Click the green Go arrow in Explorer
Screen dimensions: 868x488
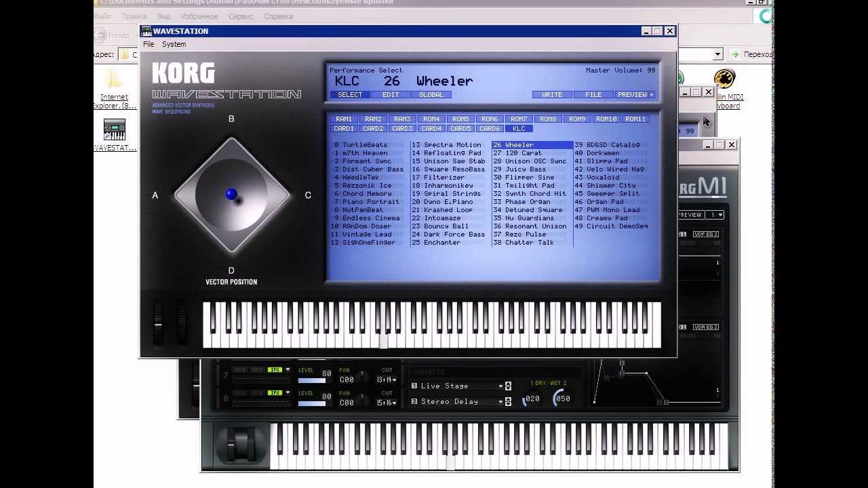(x=734, y=54)
